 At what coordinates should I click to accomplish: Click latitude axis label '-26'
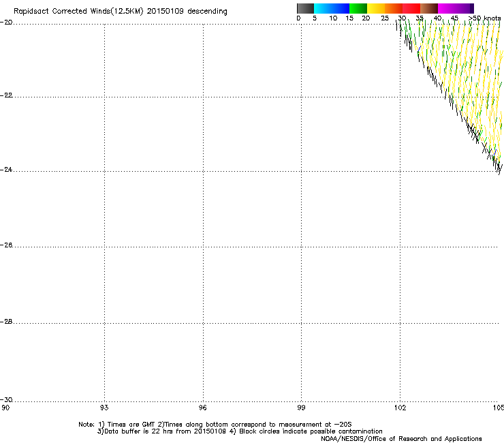click(x=6, y=245)
